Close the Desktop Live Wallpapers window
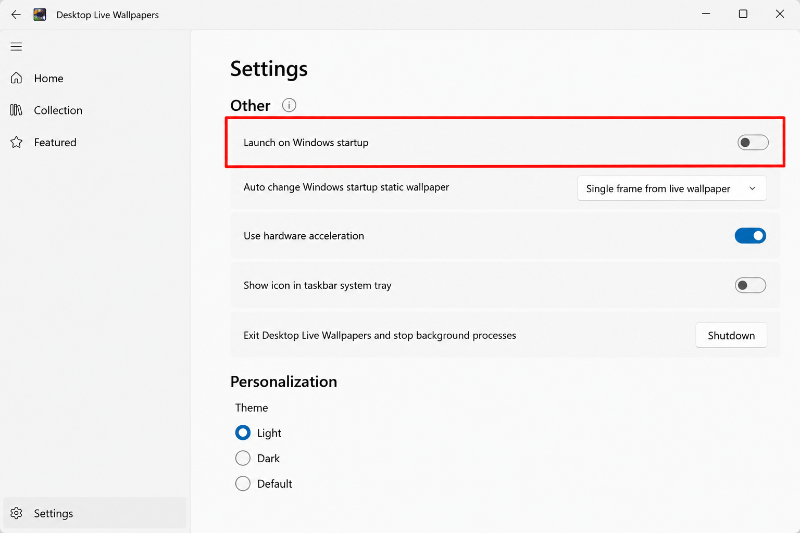This screenshot has width=800, height=533. (x=780, y=14)
